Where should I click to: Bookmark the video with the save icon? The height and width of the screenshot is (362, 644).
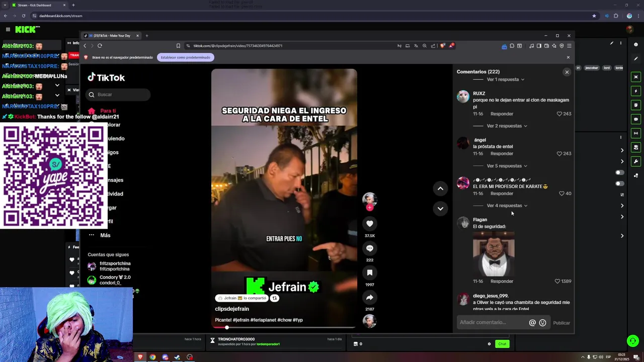click(369, 273)
